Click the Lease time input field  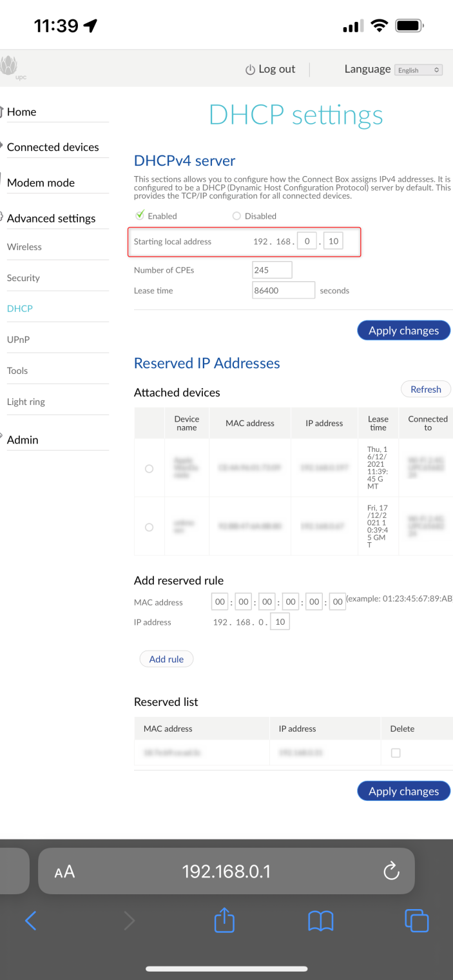tap(284, 291)
